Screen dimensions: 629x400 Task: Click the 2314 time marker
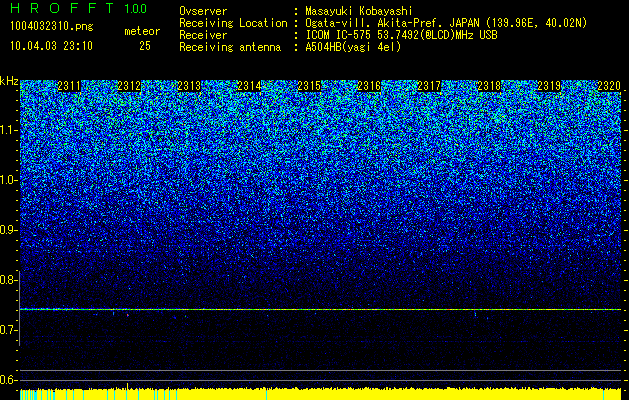coord(249,86)
